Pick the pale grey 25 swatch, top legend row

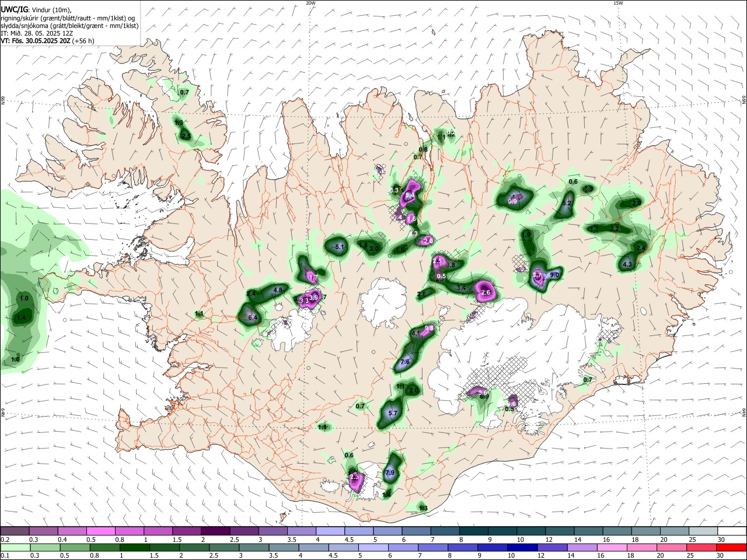pos(702,531)
